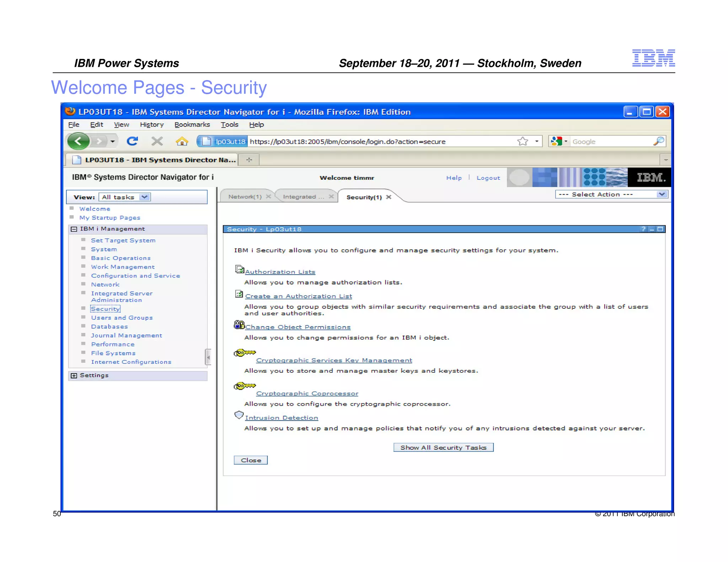Maximize the Security portlet
Screen dimensions: 728x562
660,229
